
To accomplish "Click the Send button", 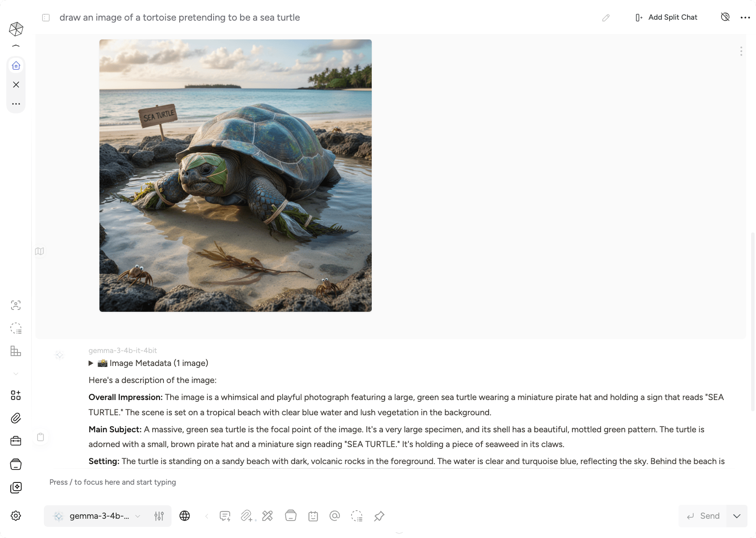I will (703, 516).
